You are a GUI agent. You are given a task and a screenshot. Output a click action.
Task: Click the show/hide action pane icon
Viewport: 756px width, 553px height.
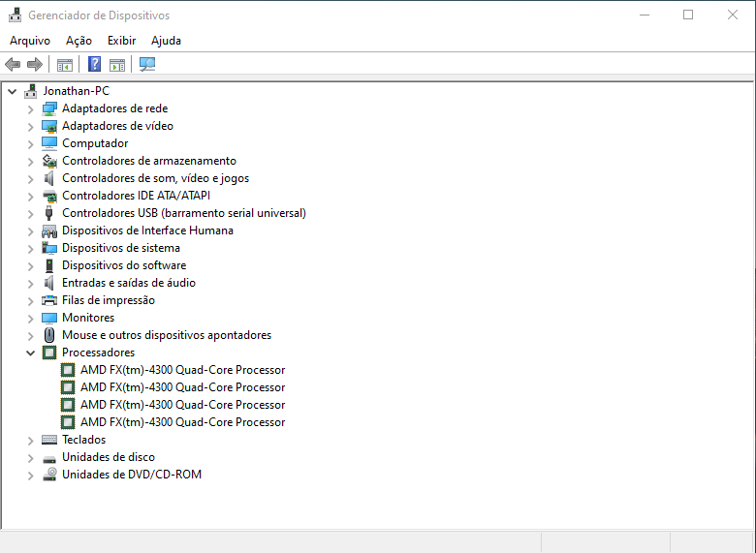pyautogui.click(x=117, y=65)
